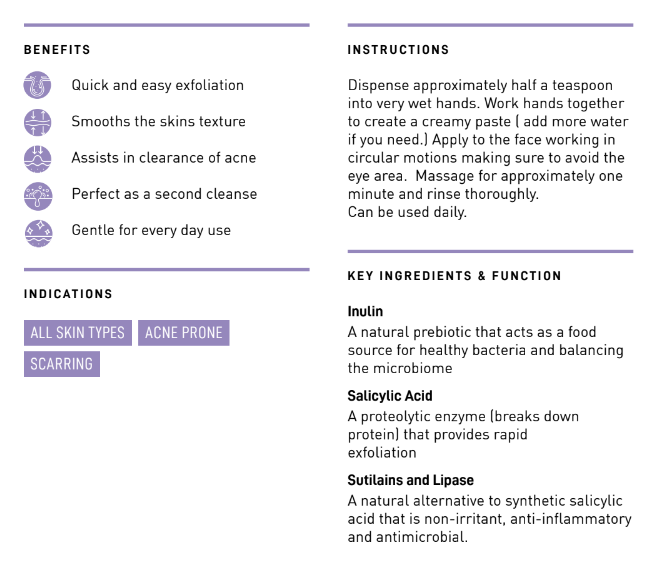This screenshot has width=668, height=566.
Task: Click the quick exfoliation benefit icon
Action: [37, 86]
